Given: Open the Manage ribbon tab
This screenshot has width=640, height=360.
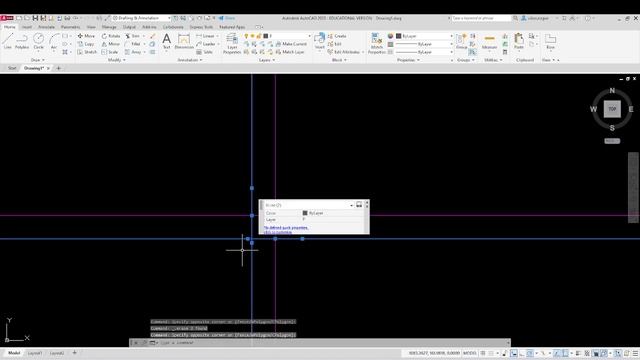Looking at the screenshot, I should pyautogui.click(x=109, y=27).
